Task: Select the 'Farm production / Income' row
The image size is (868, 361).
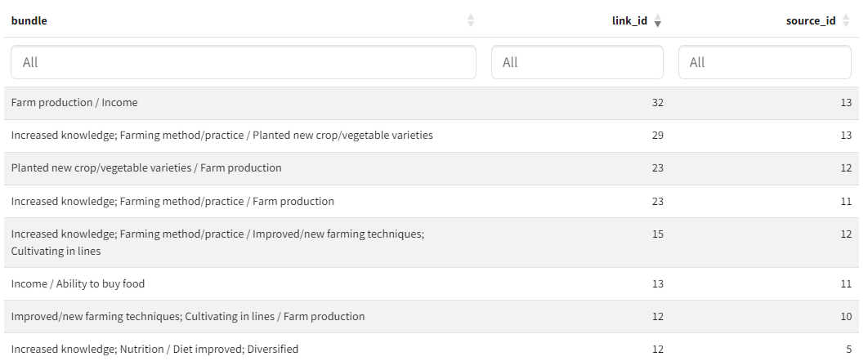Action: [74, 103]
